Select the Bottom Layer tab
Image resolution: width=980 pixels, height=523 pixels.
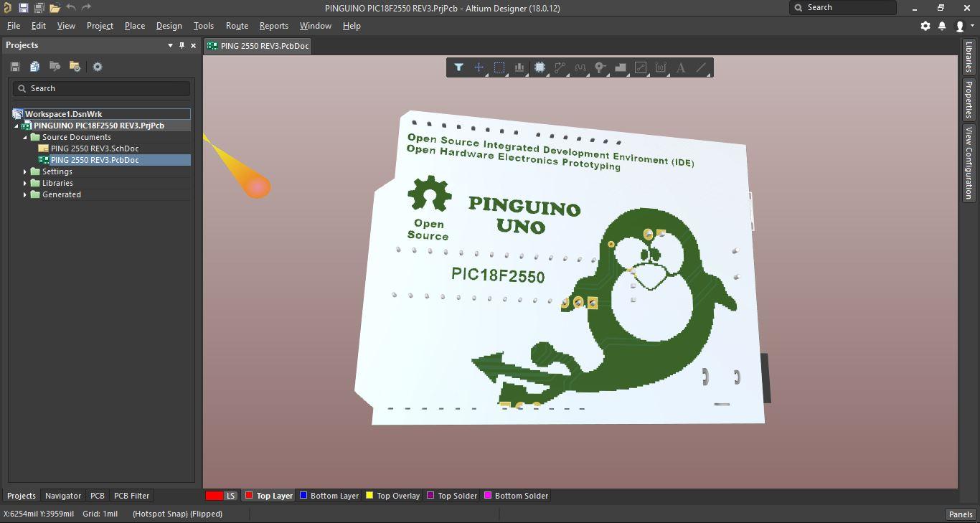coord(329,496)
